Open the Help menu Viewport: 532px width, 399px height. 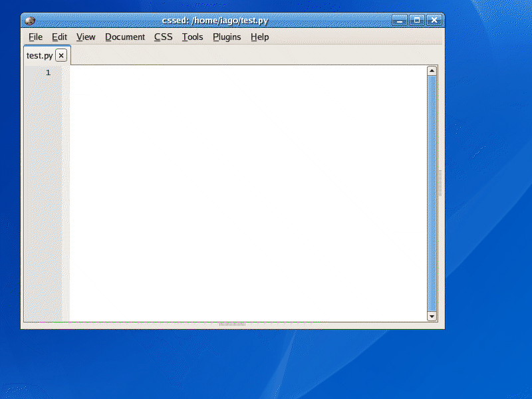pos(259,37)
